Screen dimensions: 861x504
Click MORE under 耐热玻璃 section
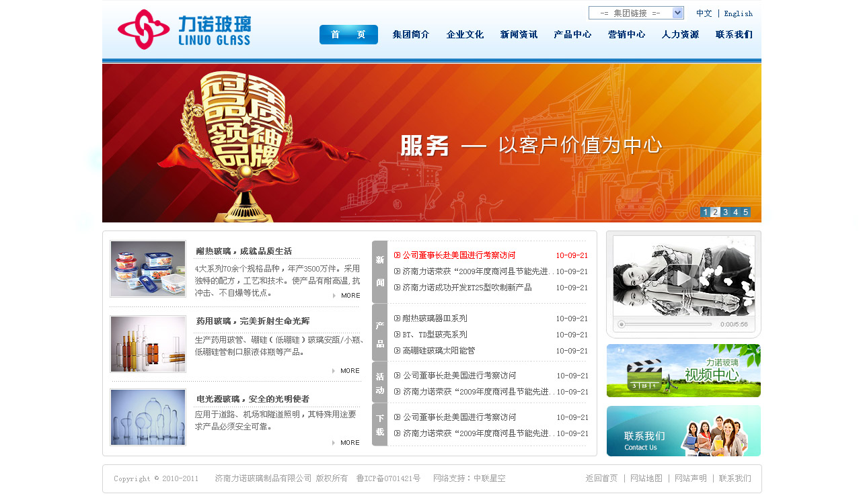pos(347,296)
